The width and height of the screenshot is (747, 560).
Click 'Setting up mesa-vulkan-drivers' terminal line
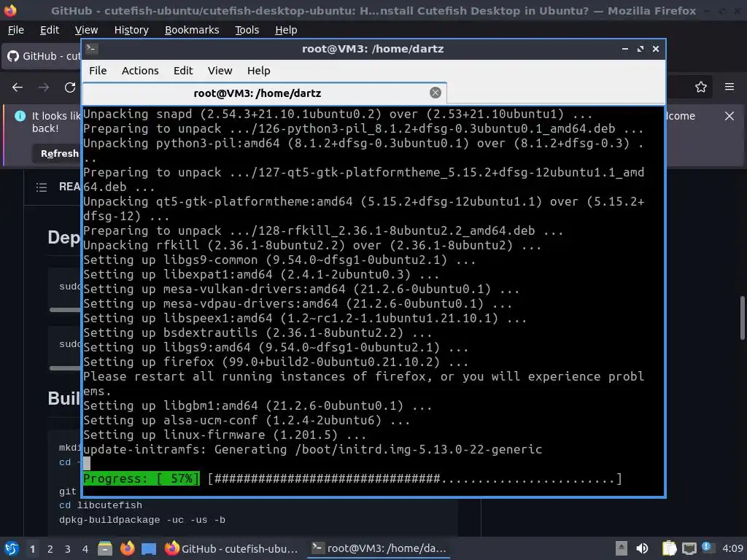301,289
